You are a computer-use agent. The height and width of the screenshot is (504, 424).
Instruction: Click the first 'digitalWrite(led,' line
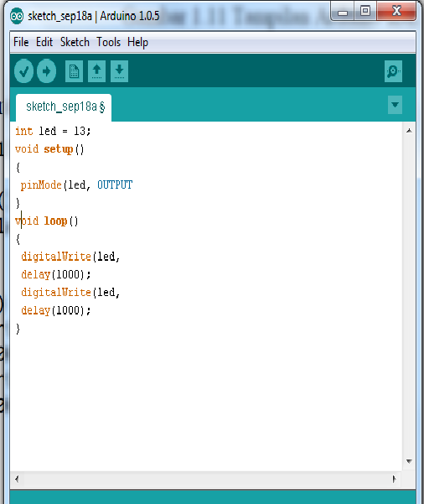tap(70, 257)
